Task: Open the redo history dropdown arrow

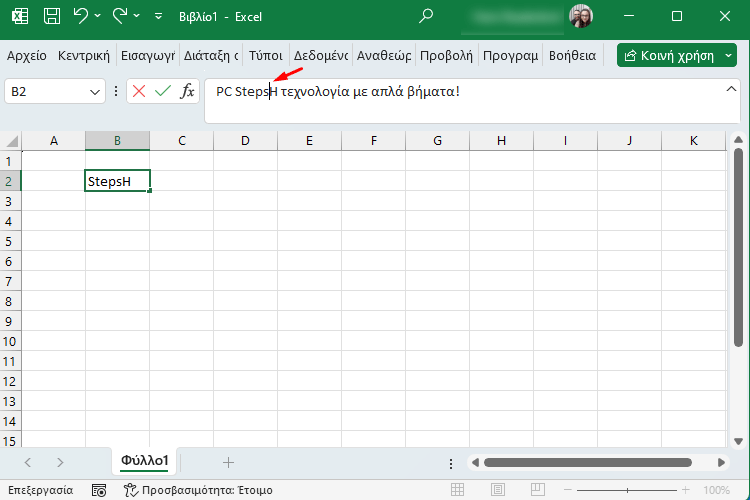Action: 137,16
